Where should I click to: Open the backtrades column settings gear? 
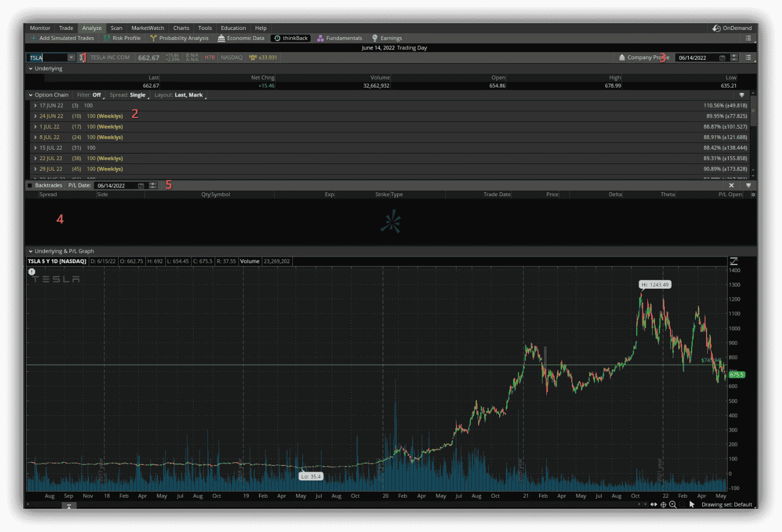click(x=753, y=195)
